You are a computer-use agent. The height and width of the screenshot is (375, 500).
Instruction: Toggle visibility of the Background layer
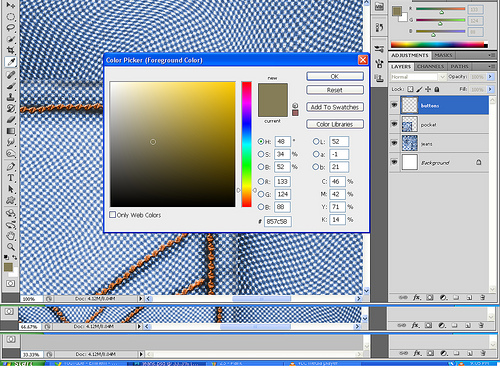[x=394, y=162]
